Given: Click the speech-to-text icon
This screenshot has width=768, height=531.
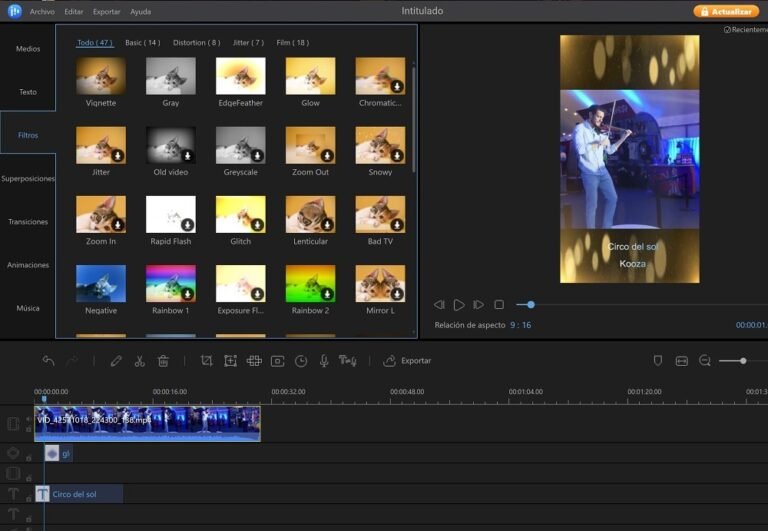Looking at the screenshot, I should [347, 361].
